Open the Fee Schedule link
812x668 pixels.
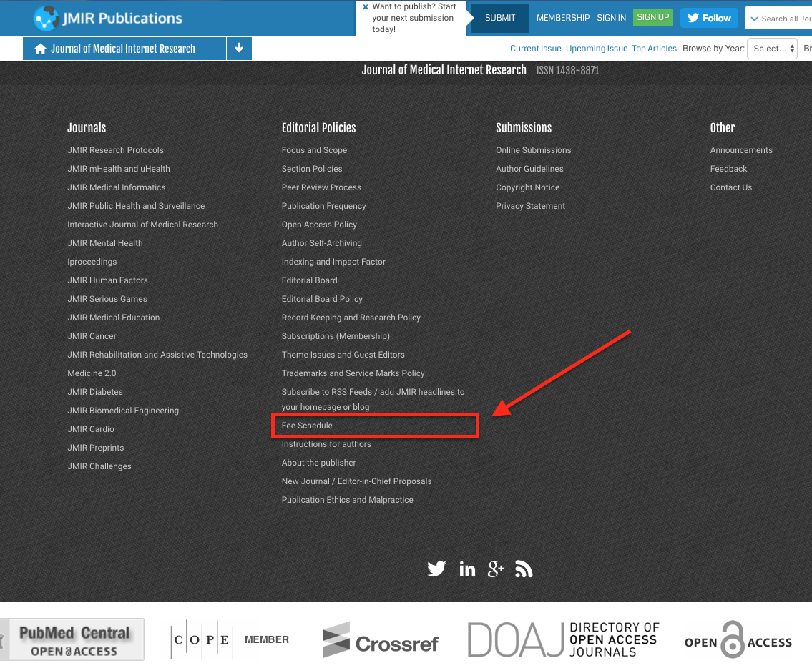point(307,426)
